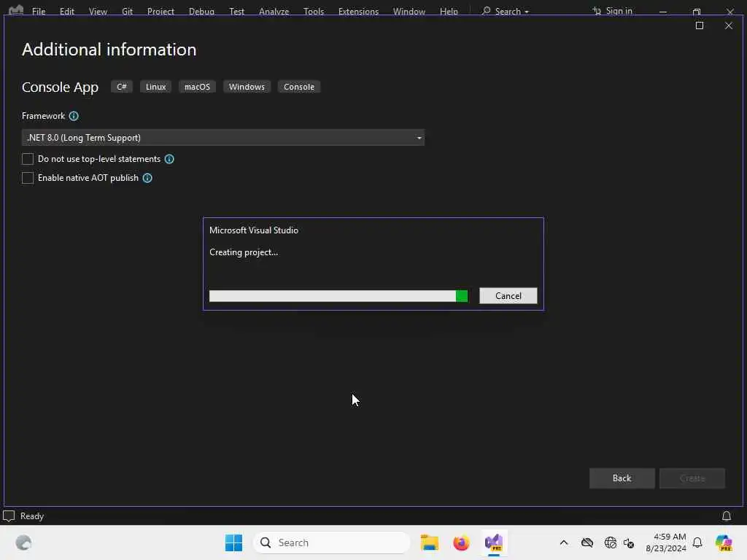Viewport: 747px width, 560px height.
Task: Open the clock and date flyout
Action: click(665, 542)
